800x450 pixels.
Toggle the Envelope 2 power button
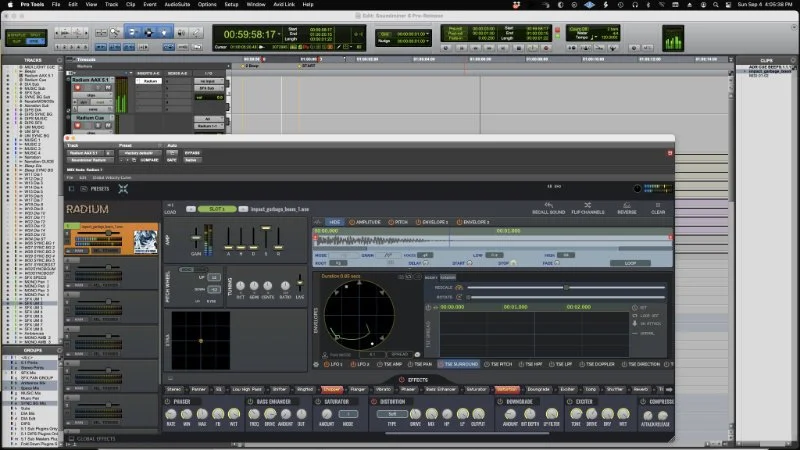459,222
